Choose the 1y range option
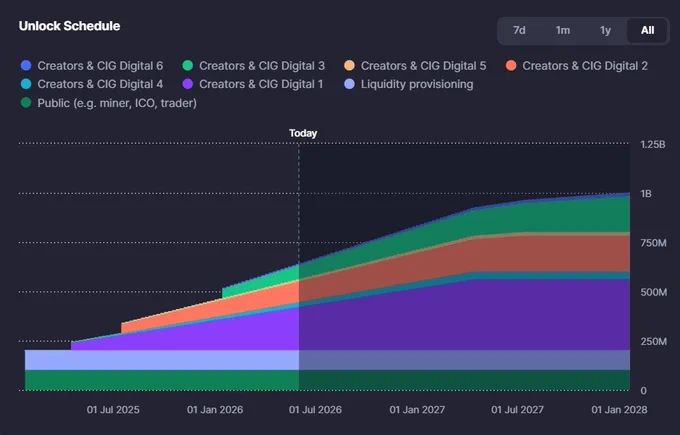This screenshot has height=435, width=680. tap(605, 30)
